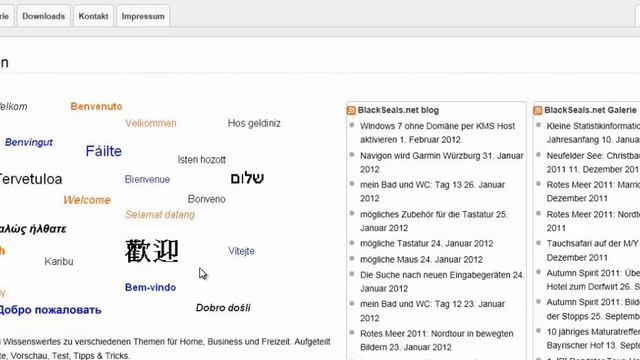The height and width of the screenshot is (360, 640).
Task: Open gallery entry '10 jähriges Maturatreffen'
Action: click(x=593, y=338)
